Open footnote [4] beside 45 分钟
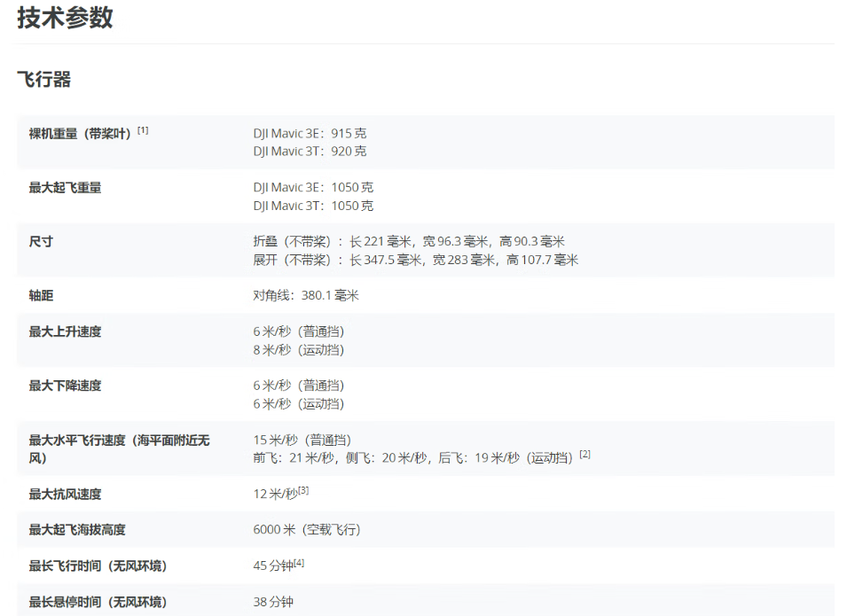The image size is (847, 616). [x=299, y=563]
